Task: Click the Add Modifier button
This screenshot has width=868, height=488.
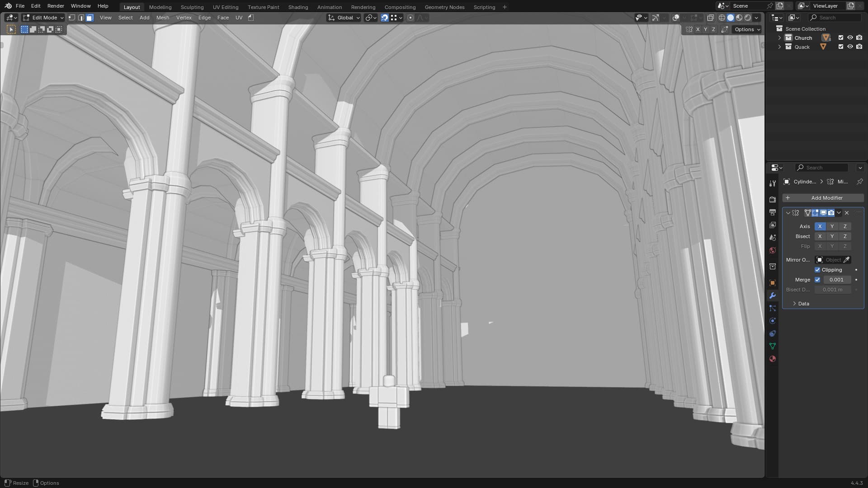Action: point(823,198)
